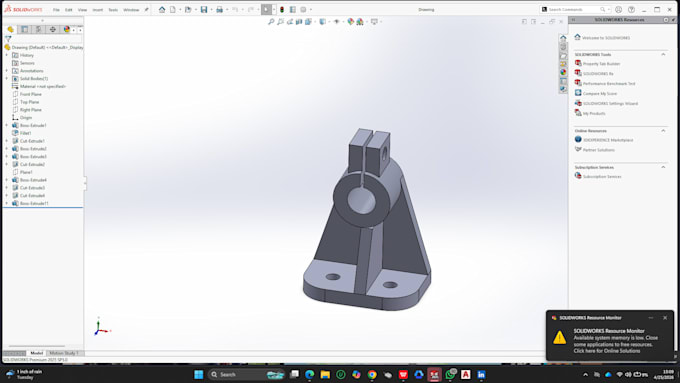
Task: Select the DisplayManager color ball tab
Action: point(66,29)
